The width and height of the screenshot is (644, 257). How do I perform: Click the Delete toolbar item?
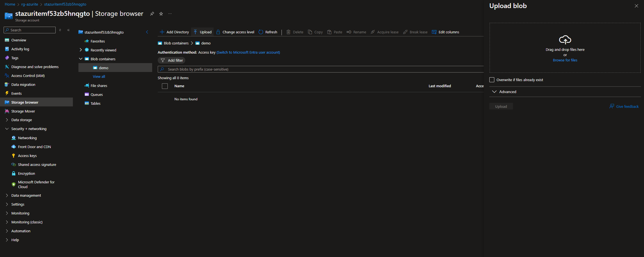click(295, 32)
